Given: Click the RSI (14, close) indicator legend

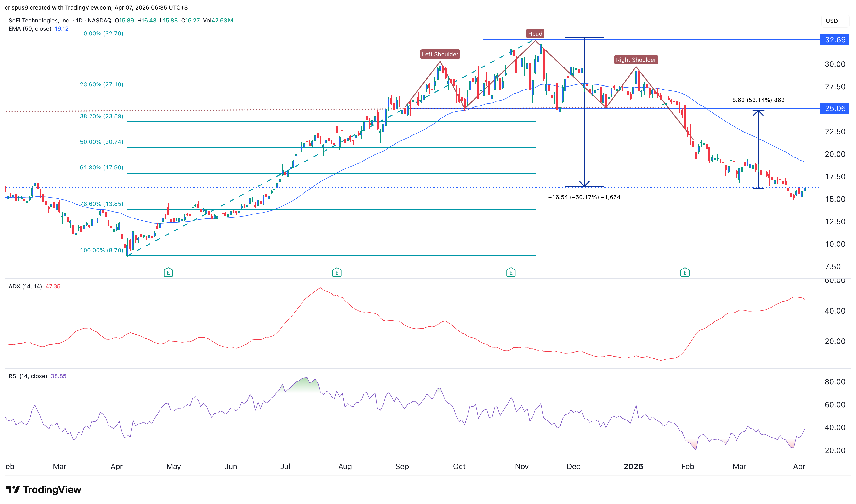Looking at the screenshot, I should coord(28,376).
